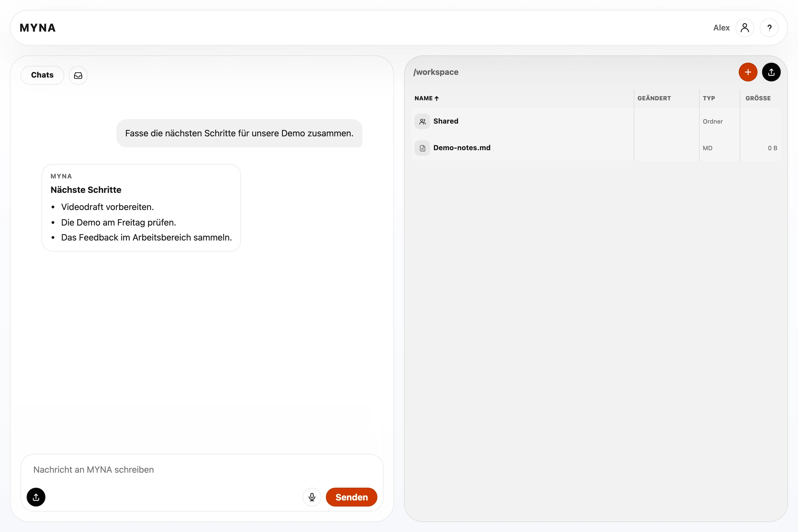Viewport: 798px width, 532px height.
Task: Focus the Nachricht an MYNA schreiben field
Action: click(x=202, y=470)
